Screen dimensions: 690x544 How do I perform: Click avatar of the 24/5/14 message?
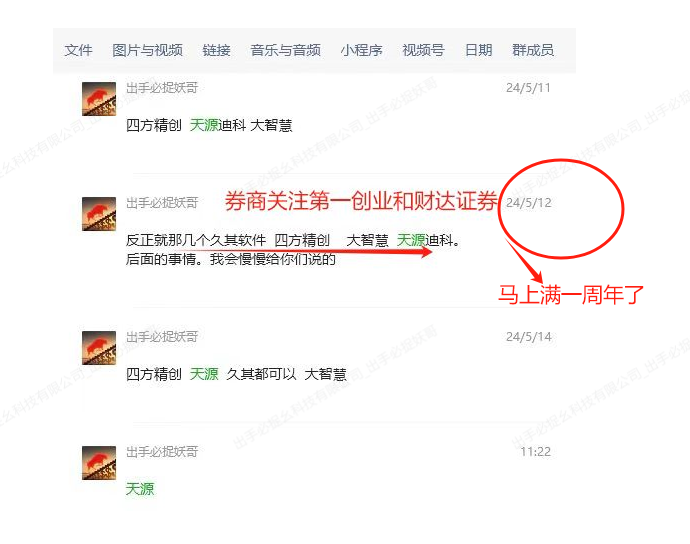[99, 348]
